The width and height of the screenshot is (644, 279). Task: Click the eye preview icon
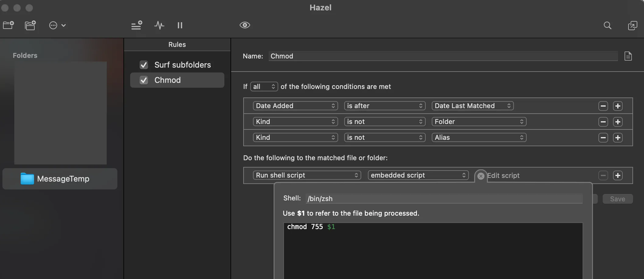pyautogui.click(x=245, y=25)
